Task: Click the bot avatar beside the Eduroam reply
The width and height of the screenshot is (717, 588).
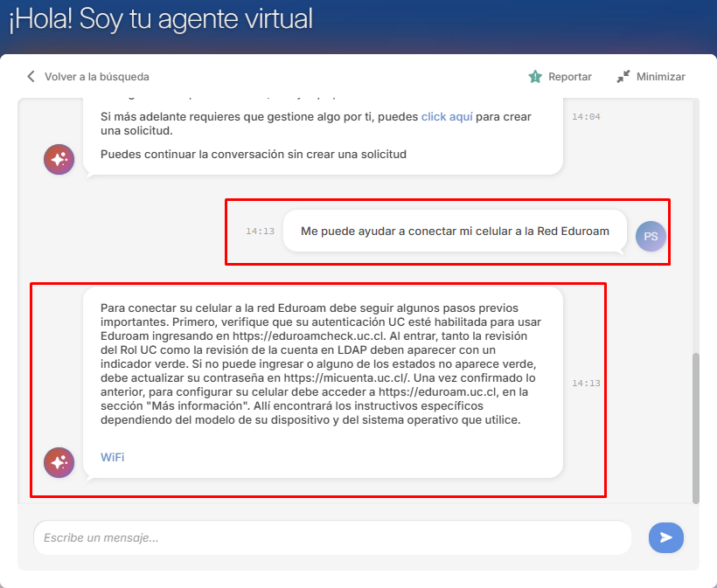Action: click(59, 461)
